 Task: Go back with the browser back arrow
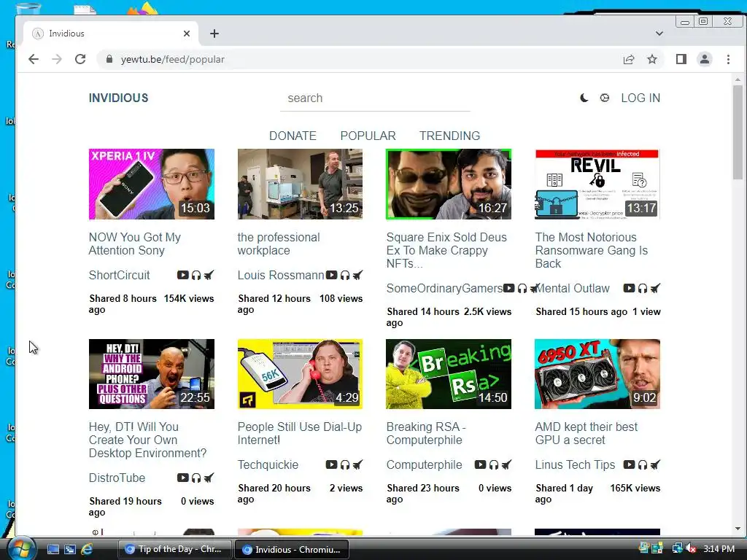coord(34,59)
